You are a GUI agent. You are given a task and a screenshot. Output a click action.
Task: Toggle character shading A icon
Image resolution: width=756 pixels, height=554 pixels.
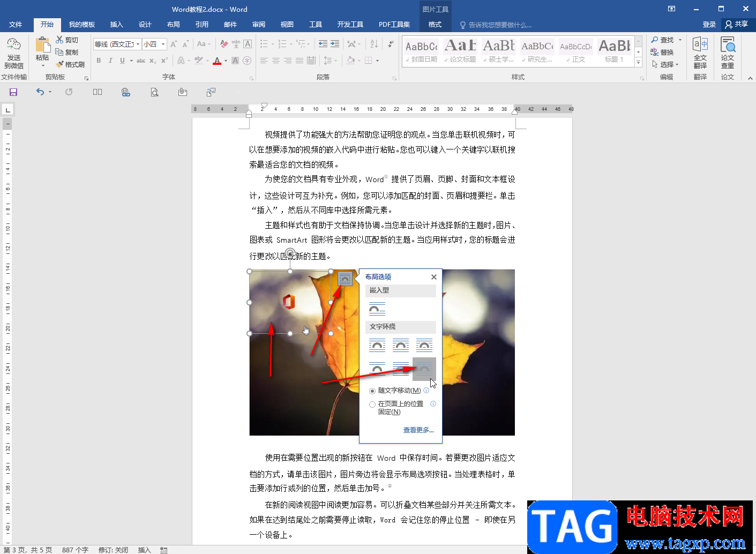coord(235,61)
